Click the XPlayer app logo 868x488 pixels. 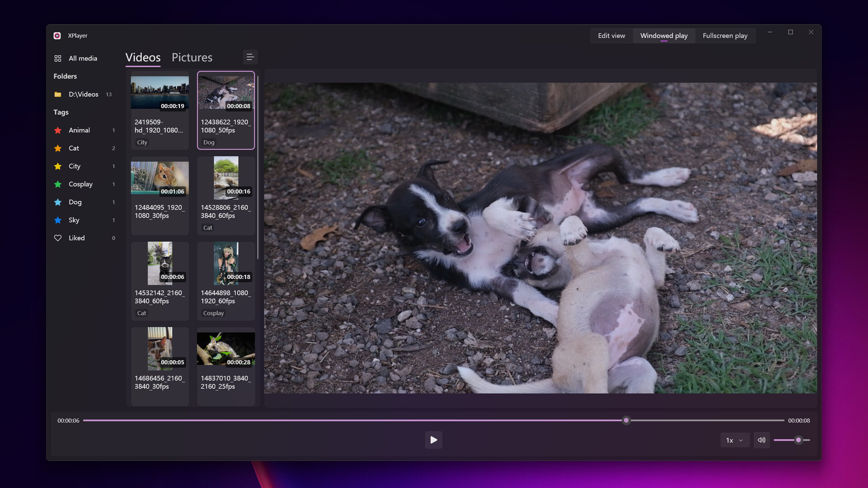coord(57,35)
